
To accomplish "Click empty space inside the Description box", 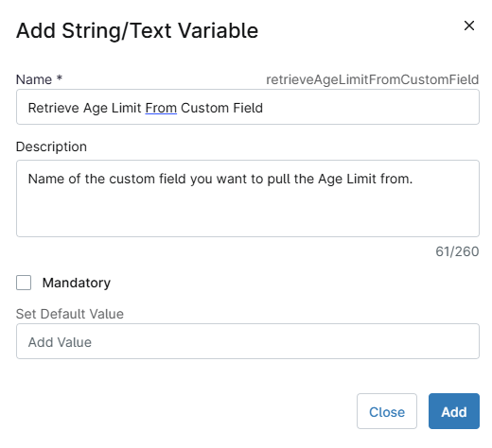I will click(248, 215).
